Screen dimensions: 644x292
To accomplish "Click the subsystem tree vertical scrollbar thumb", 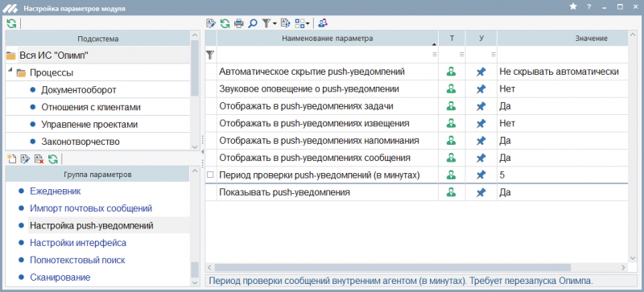I will coord(195,68).
